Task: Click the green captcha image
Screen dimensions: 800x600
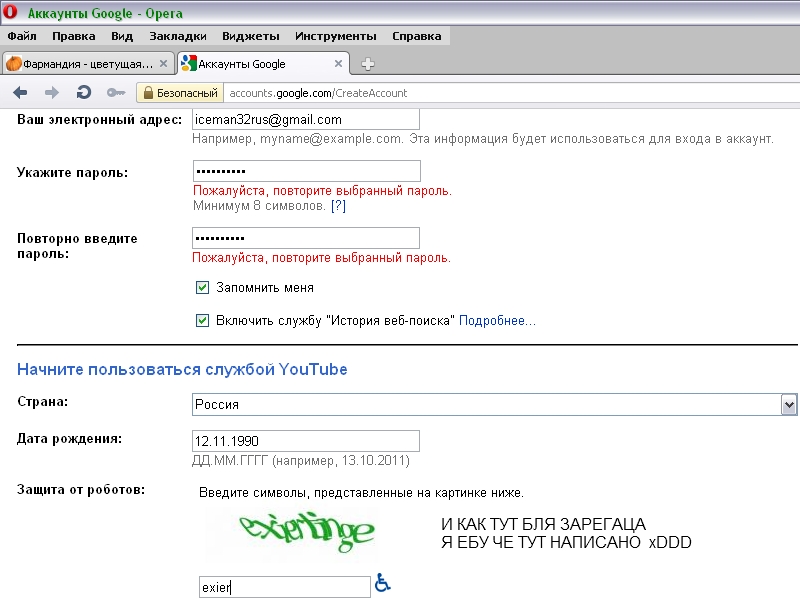Action: [x=307, y=533]
